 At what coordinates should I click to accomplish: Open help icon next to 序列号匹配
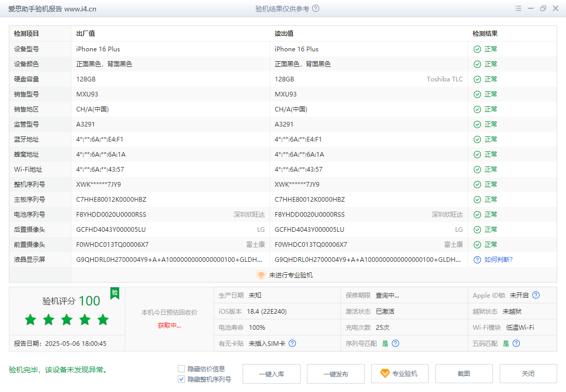[x=395, y=344]
